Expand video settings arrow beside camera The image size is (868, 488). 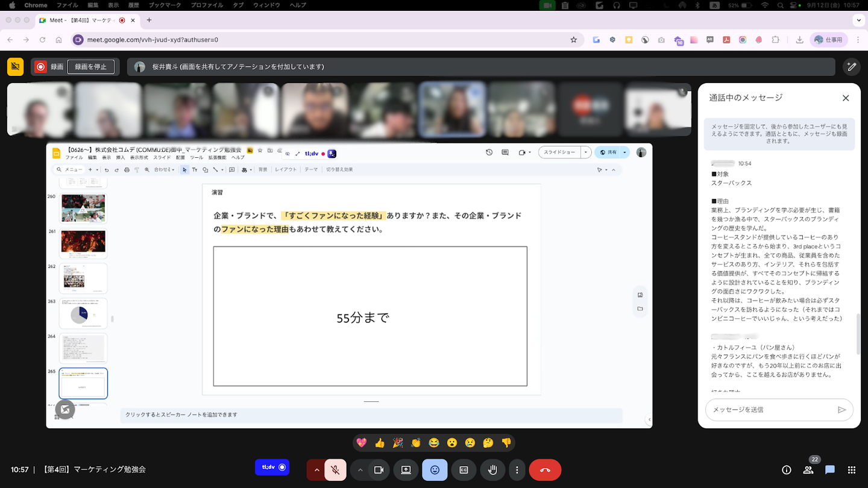(x=360, y=470)
